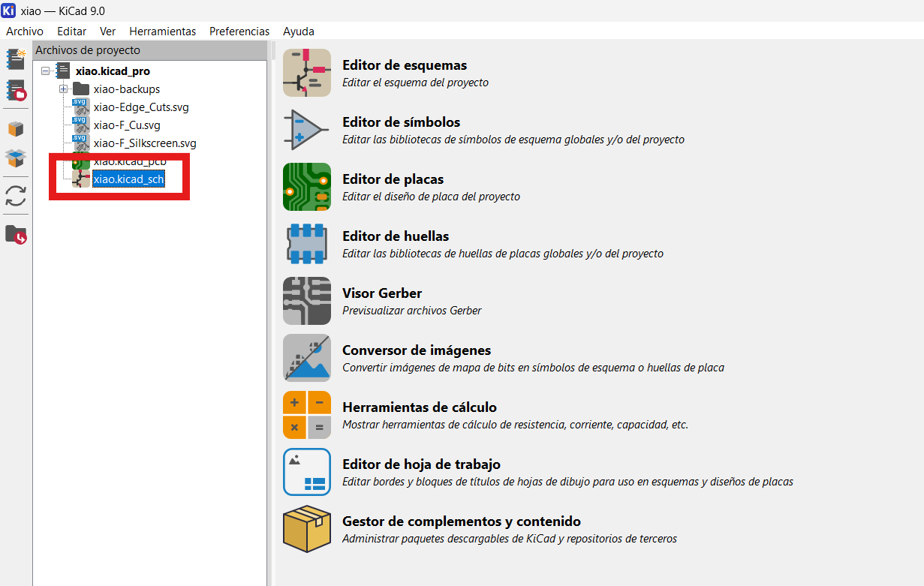Launch the Visor Gerber icon
Viewport: 924px width, 586px height.
coord(307,301)
